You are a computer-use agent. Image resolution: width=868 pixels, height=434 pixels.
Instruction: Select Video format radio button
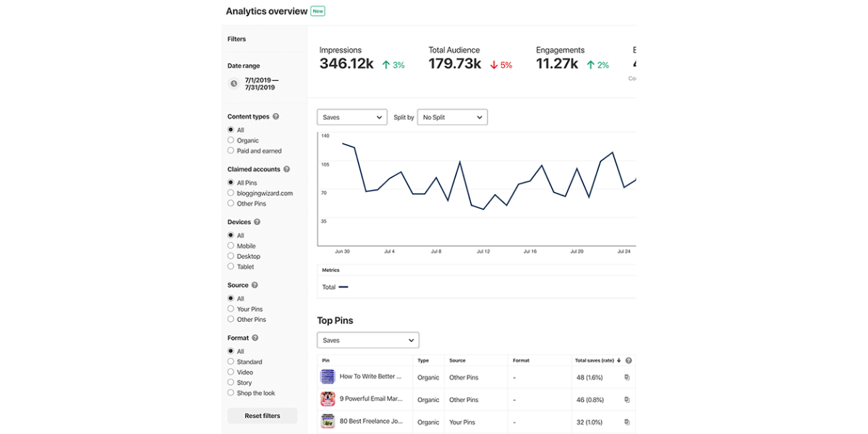click(231, 372)
